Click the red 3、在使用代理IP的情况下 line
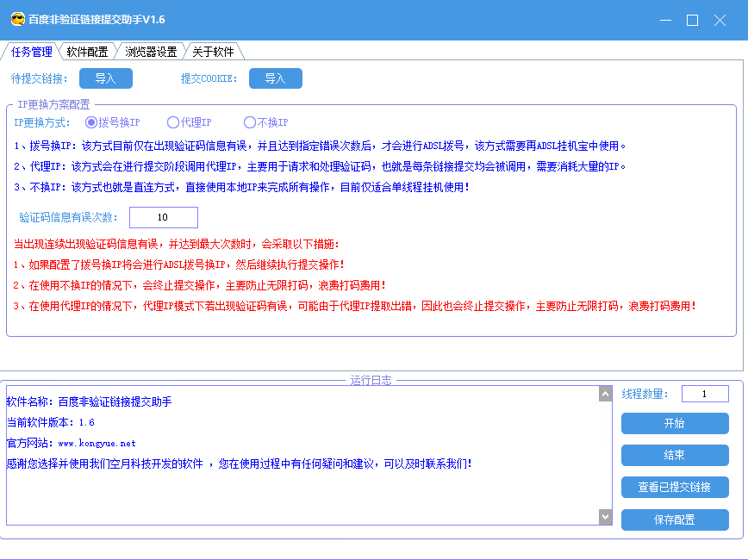 click(354, 306)
